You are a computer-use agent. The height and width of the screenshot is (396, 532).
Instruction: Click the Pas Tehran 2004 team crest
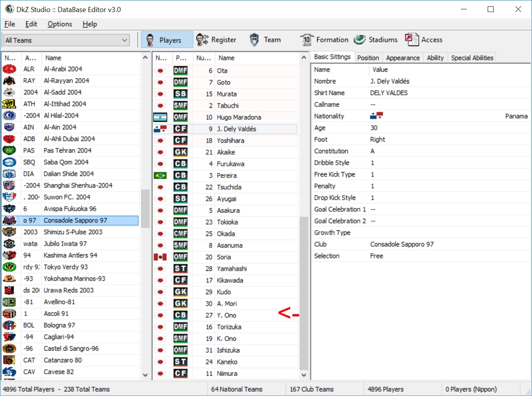[x=9, y=151]
